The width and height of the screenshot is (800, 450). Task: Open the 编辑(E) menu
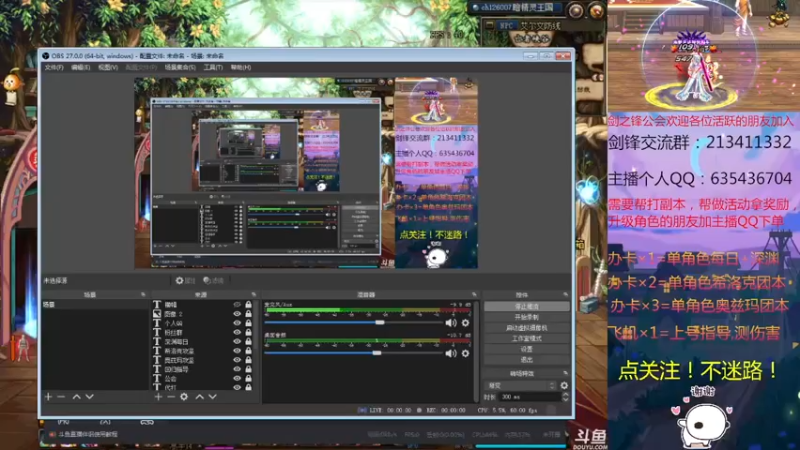pyautogui.click(x=81, y=67)
